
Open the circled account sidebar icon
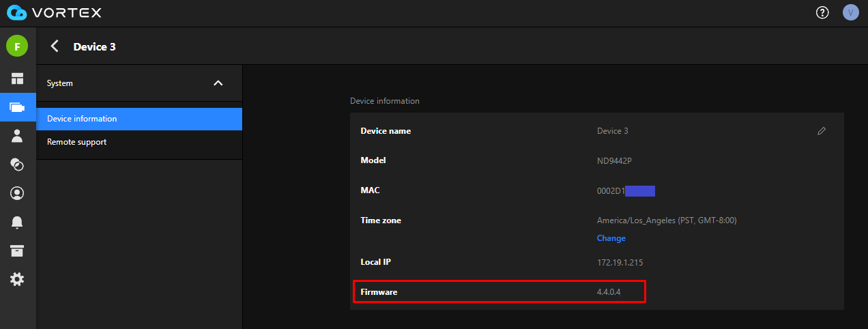point(17,193)
